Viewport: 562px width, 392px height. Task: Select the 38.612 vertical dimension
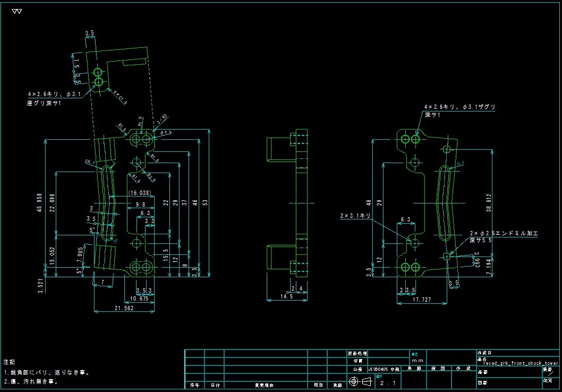pyautogui.click(x=489, y=203)
